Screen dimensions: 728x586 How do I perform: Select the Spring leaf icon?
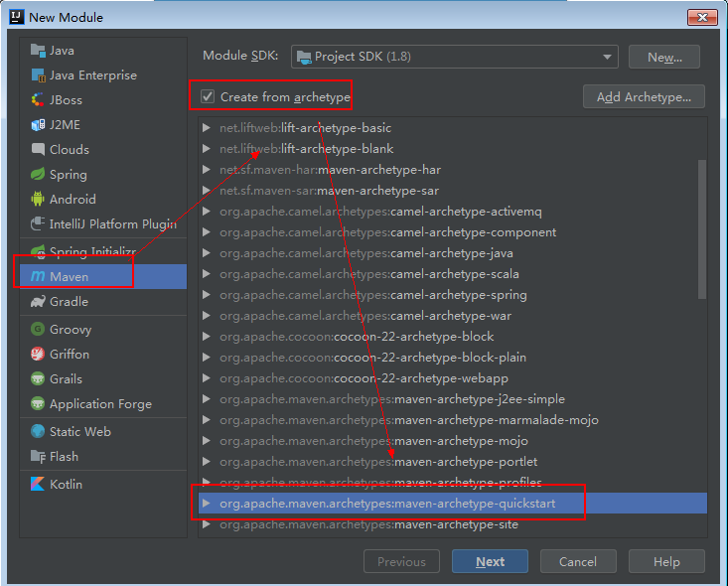click(x=38, y=174)
